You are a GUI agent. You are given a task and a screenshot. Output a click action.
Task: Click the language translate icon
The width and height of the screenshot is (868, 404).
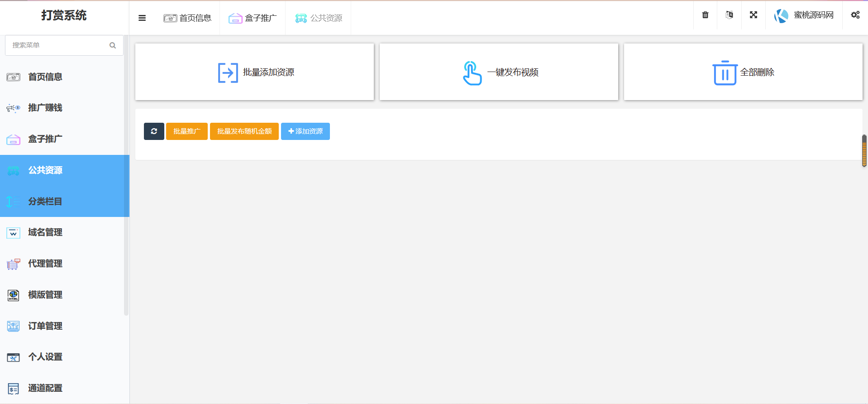click(x=729, y=15)
